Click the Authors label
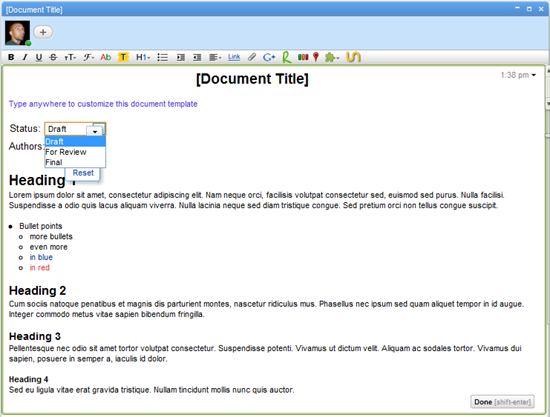550x417 pixels. (26, 146)
